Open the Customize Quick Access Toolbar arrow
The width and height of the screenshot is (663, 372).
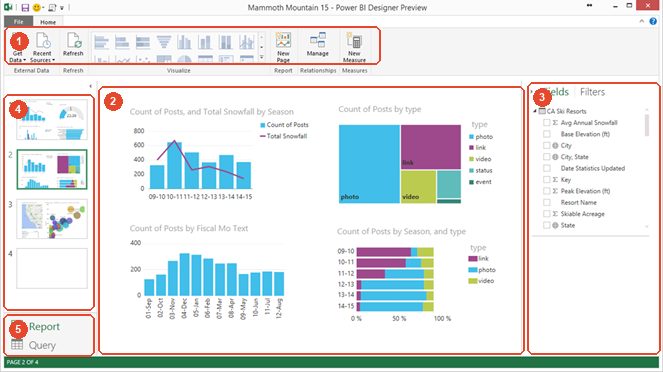(62, 8)
